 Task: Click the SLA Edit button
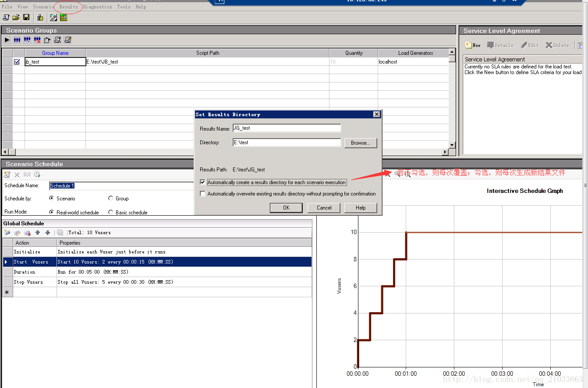coord(530,45)
